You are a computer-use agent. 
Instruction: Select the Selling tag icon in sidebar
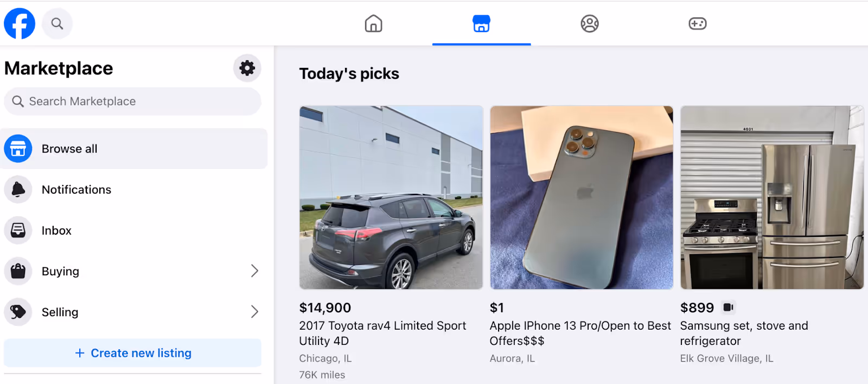(x=18, y=312)
